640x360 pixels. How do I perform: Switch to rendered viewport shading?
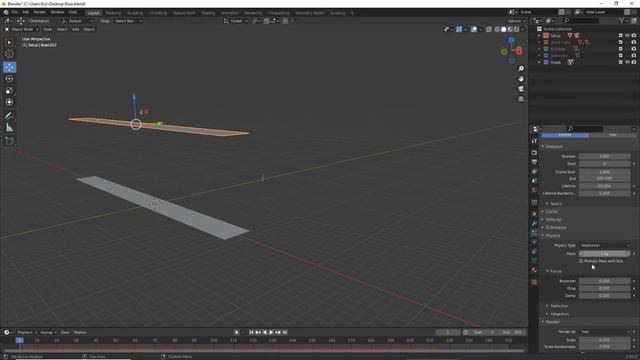(516, 29)
